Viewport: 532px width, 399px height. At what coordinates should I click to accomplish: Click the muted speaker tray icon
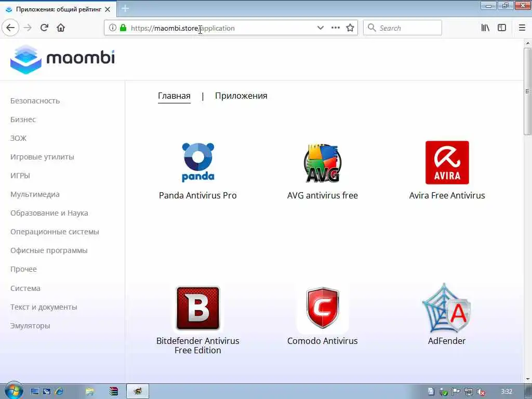click(x=481, y=392)
